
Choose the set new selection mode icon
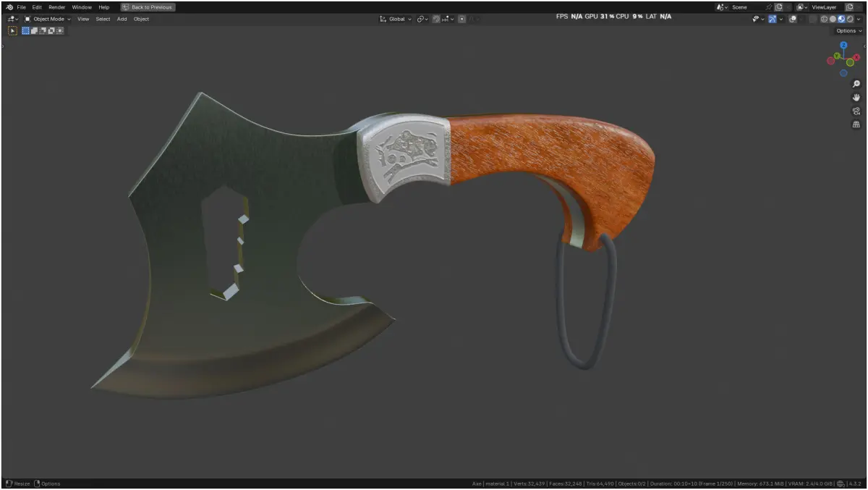[26, 30]
